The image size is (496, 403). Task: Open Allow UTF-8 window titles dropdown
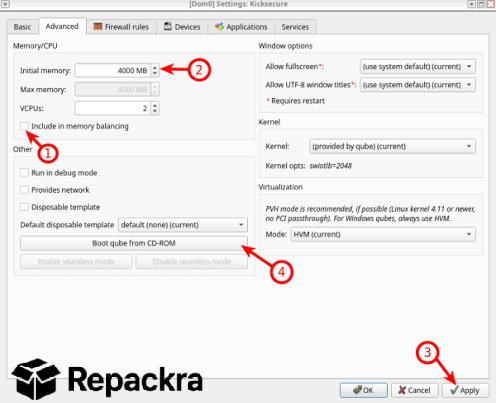click(418, 85)
